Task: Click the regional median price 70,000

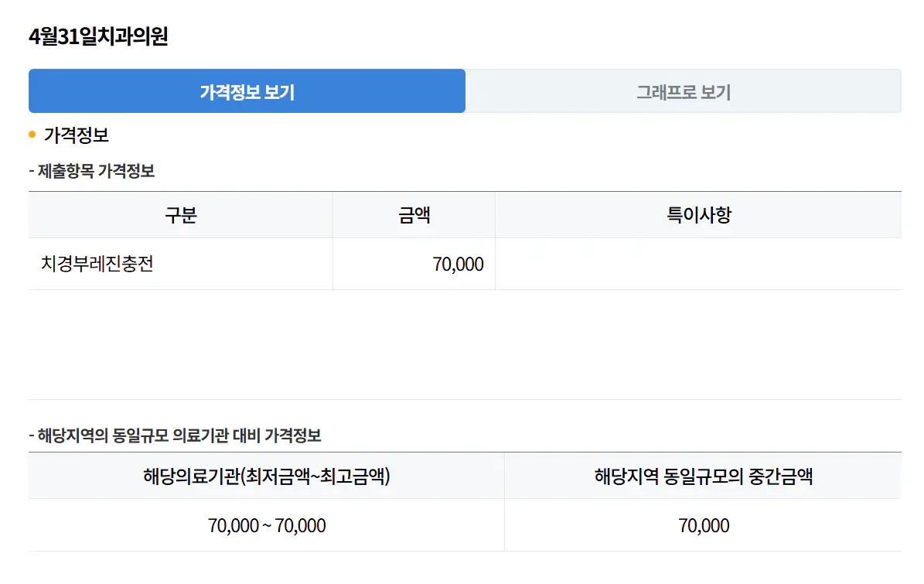Action: [702, 525]
